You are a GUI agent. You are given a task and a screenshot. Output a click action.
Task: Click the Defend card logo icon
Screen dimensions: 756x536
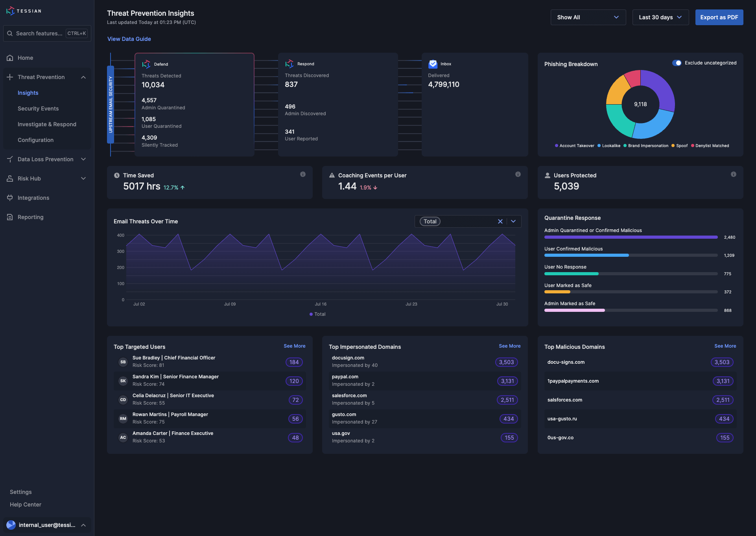click(146, 64)
